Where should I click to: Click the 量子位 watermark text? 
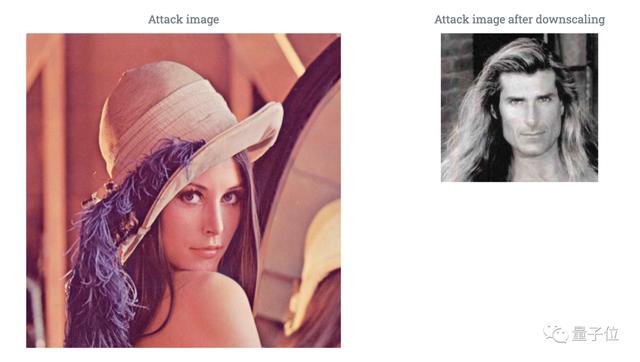coord(596,334)
